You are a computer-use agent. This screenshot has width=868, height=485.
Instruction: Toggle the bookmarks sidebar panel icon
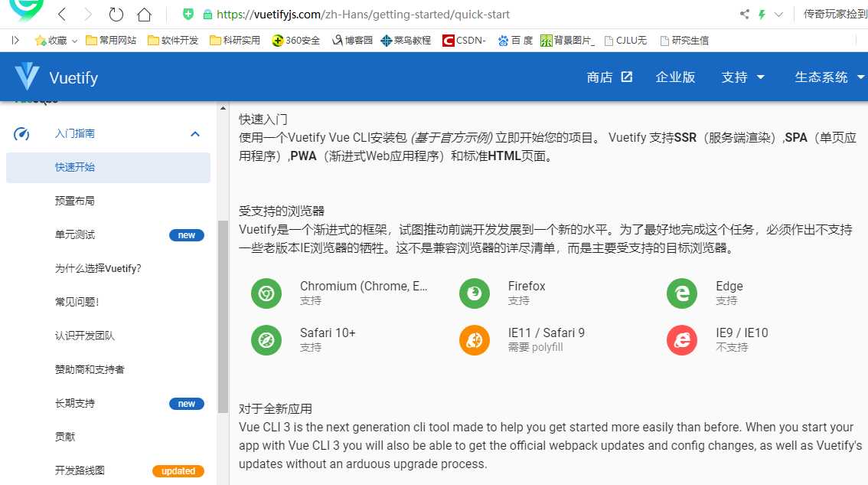pos(15,41)
